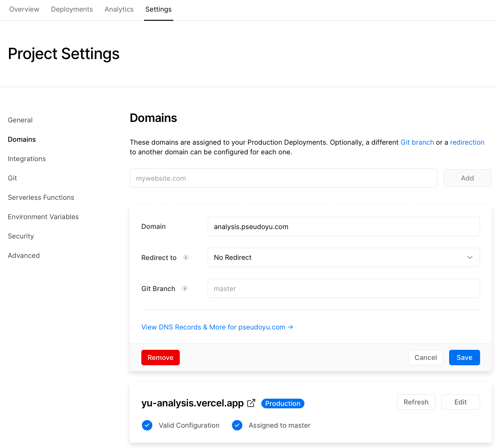Image resolution: width=498 pixels, height=448 pixels.
Task: Follow the Git branch documentation link
Action: (x=417, y=142)
